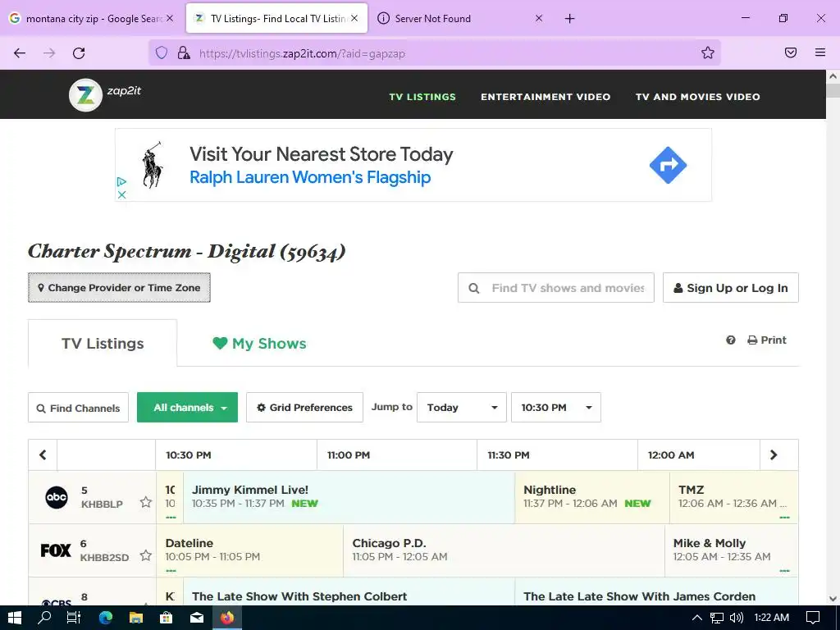This screenshot has height=630, width=840.
Task: Open the Today day dropdown
Action: click(462, 408)
